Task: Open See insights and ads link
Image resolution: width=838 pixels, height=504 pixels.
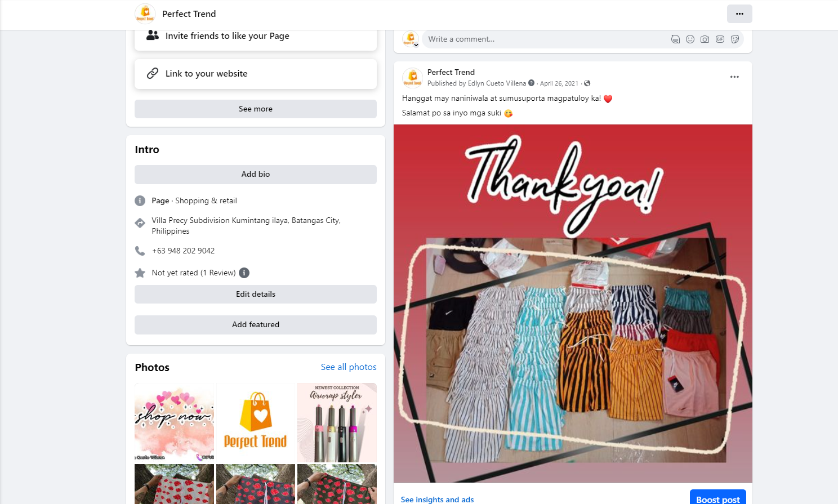Action: (437, 499)
